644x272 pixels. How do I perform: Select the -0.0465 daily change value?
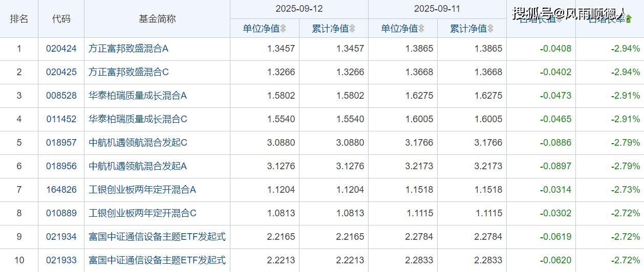click(x=555, y=120)
